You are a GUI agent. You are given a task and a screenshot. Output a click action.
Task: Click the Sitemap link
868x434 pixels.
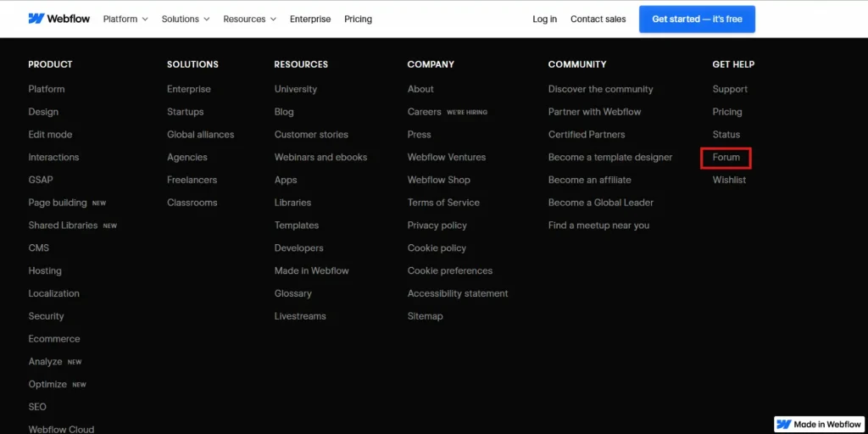point(426,316)
